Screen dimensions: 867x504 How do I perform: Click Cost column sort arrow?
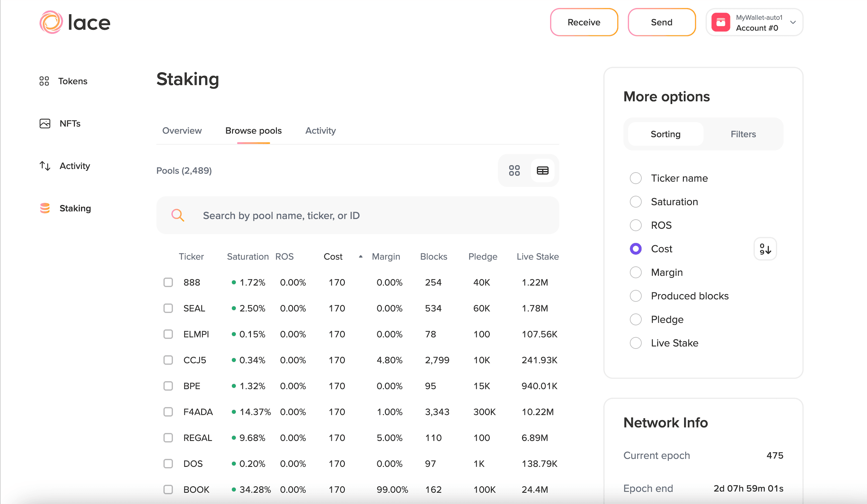click(360, 256)
